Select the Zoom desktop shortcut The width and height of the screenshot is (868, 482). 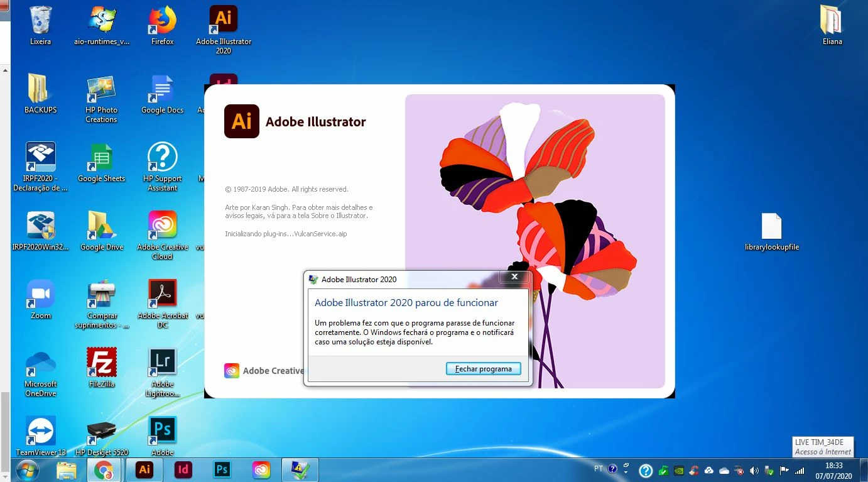click(41, 300)
